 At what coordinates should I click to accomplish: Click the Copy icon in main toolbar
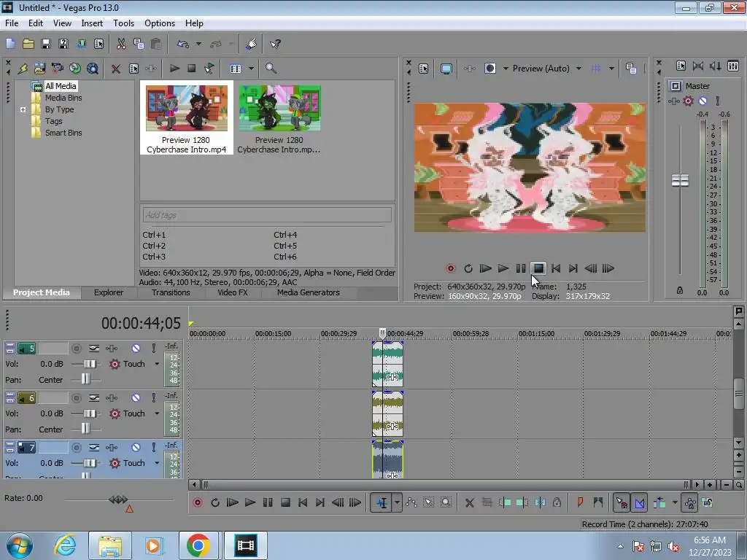[x=139, y=44]
